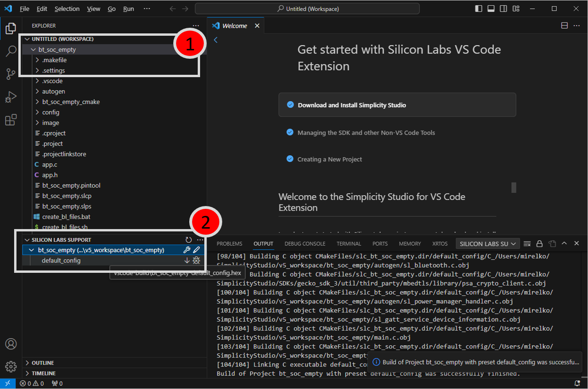Click the build wrench icon for bt_soc_empty
This screenshot has width=588, height=389.
click(x=186, y=250)
